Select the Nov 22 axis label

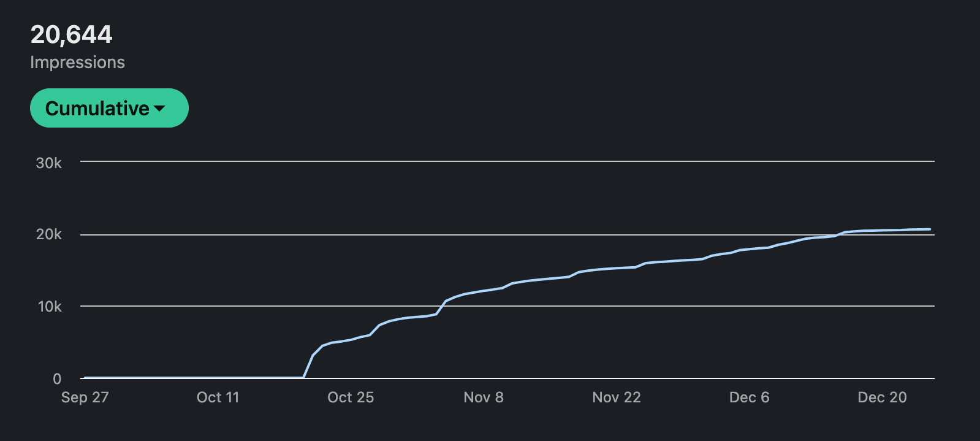coord(617,397)
